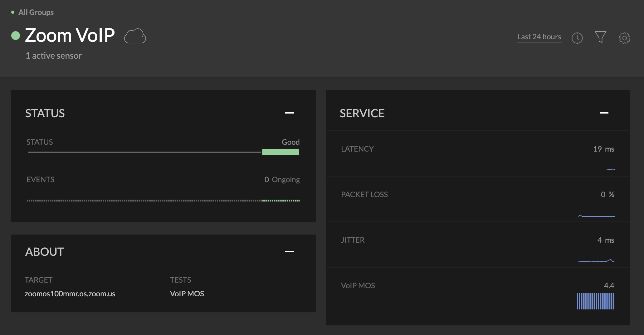Collapse the STATUS panel
Viewport: 644px width, 335px height.
click(x=289, y=113)
